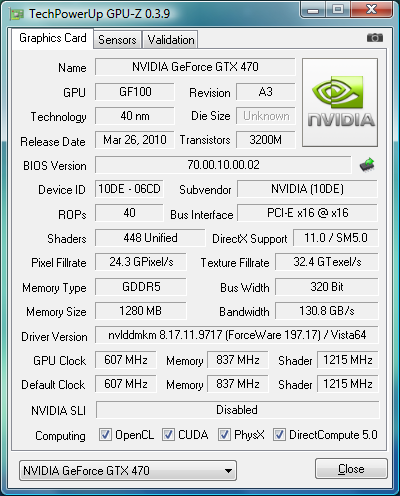Click the Memory Size field 1280 MB
This screenshot has width=400, height=496.
pyautogui.click(x=141, y=311)
